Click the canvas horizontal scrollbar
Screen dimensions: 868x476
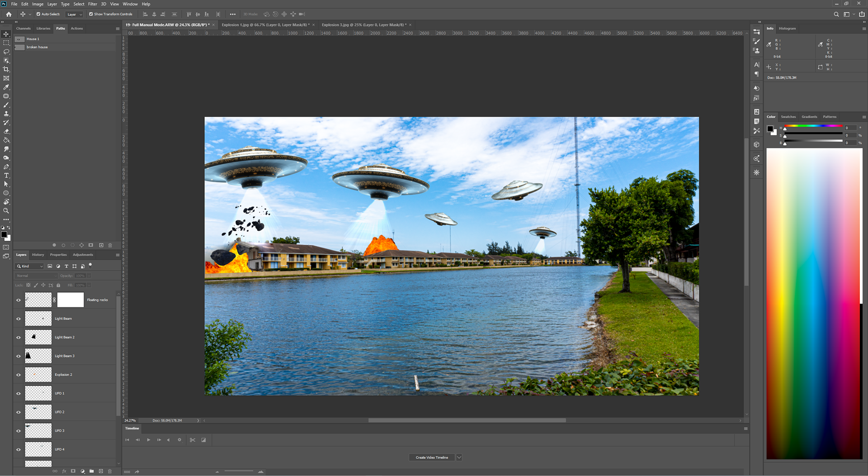point(467,420)
